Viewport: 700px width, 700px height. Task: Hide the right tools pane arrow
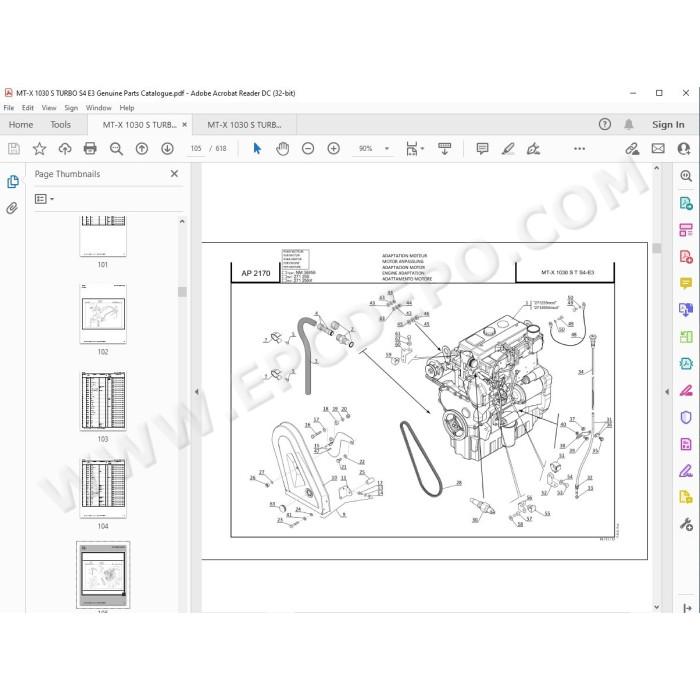click(667, 392)
